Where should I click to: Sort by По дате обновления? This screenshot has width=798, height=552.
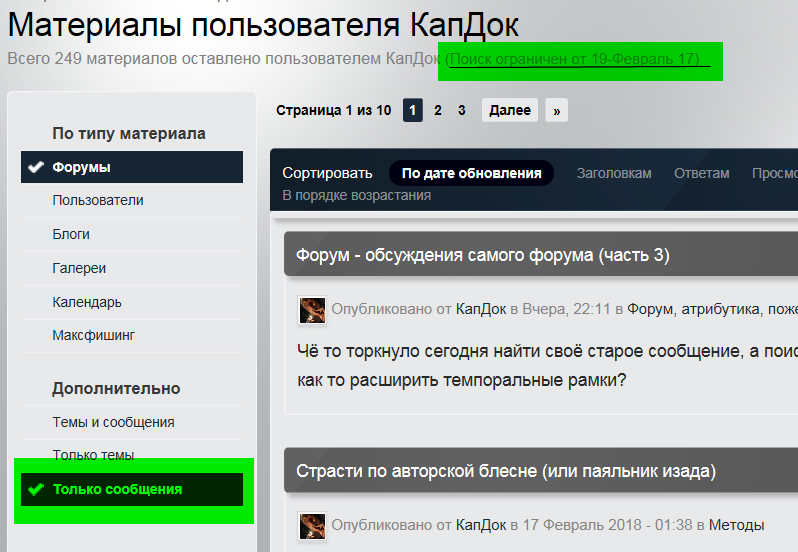click(471, 173)
